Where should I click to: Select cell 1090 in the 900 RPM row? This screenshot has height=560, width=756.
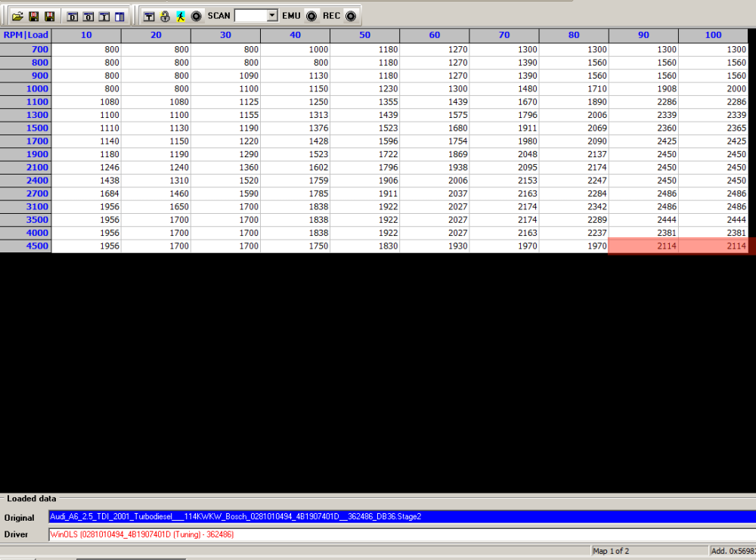click(x=225, y=76)
